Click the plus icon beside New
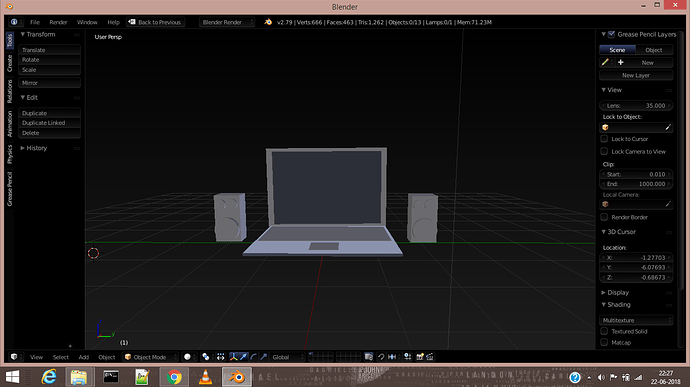This screenshot has width=690, height=387. (x=620, y=63)
